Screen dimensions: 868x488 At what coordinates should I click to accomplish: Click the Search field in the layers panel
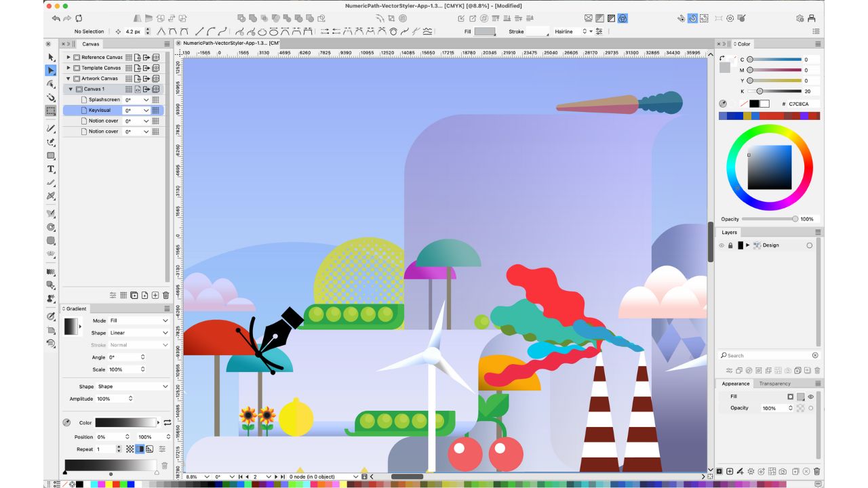click(768, 355)
